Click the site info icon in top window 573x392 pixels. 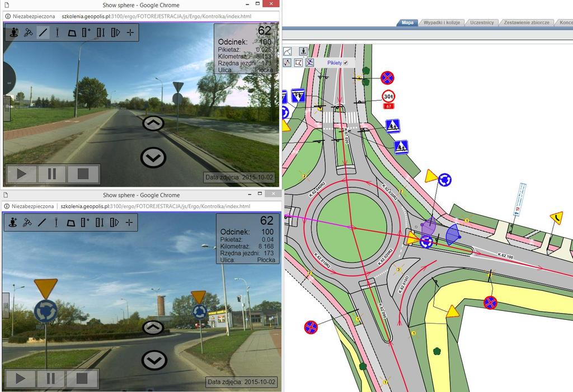(8, 16)
